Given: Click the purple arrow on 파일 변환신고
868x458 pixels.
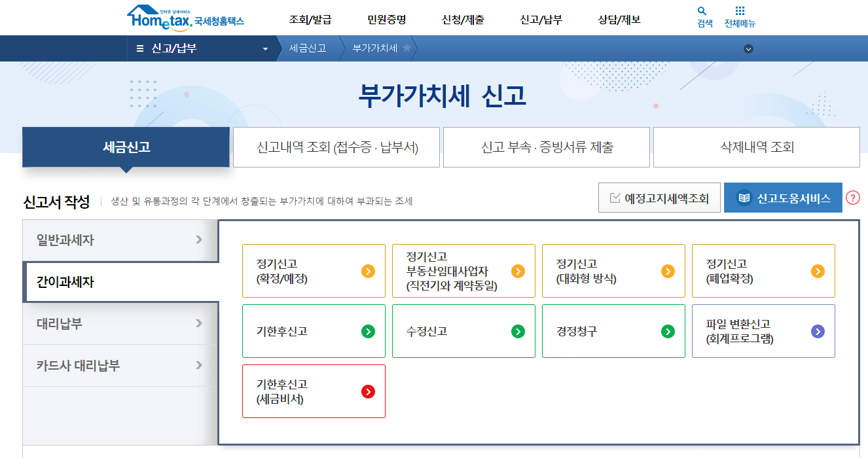Looking at the screenshot, I should 818,331.
